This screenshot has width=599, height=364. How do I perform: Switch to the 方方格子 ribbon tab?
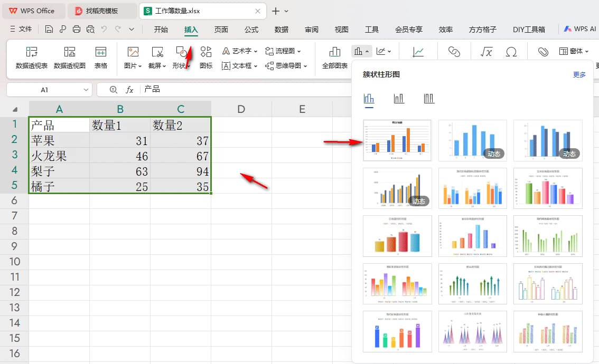point(482,30)
